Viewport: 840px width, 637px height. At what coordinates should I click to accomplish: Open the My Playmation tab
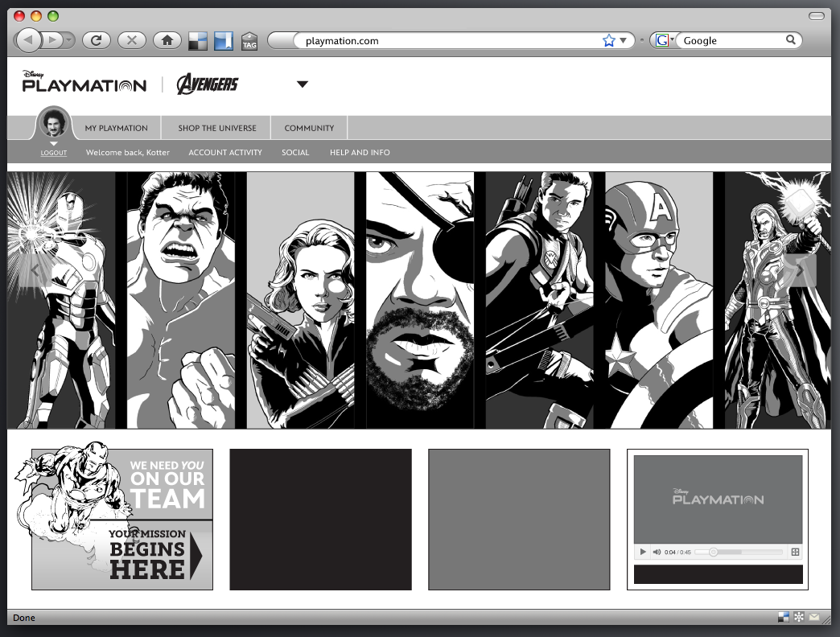pyautogui.click(x=116, y=128)
